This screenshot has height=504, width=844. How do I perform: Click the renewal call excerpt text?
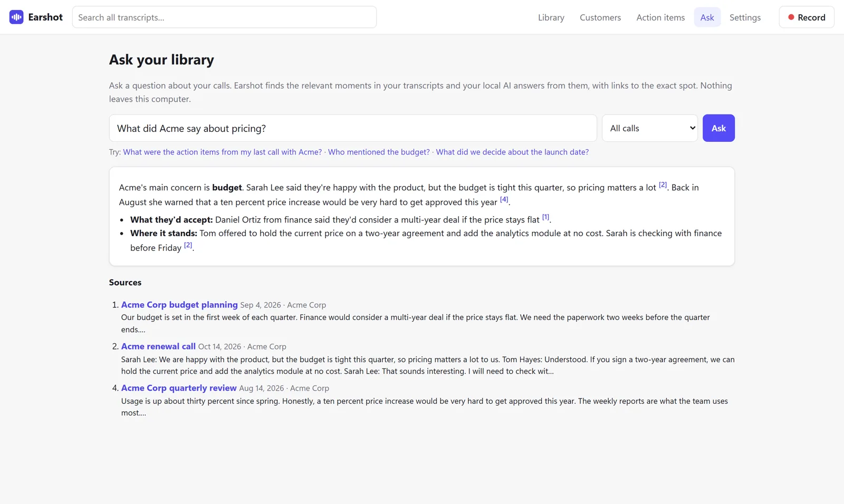click(x=428, y=365)
